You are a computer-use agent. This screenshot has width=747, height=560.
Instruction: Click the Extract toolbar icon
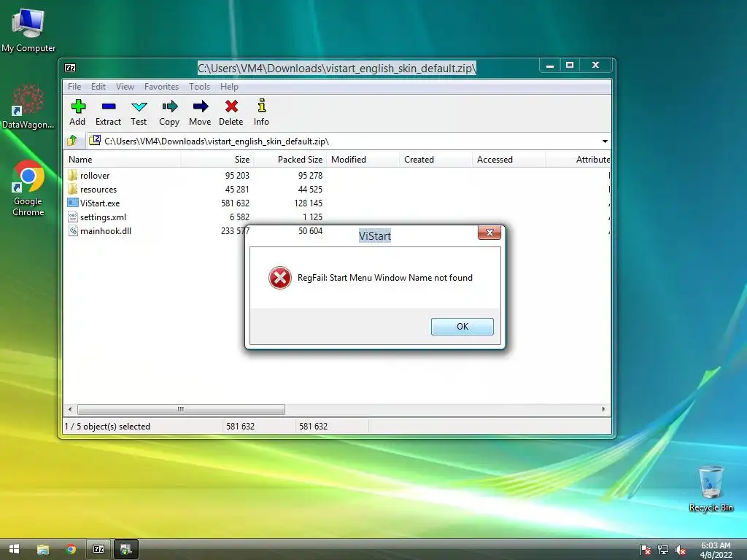tap(109, 106)
